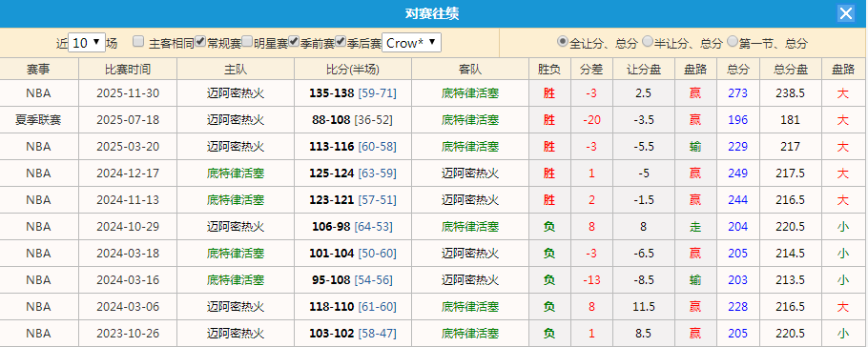Open the 118-110 score link

click(331, 307)
